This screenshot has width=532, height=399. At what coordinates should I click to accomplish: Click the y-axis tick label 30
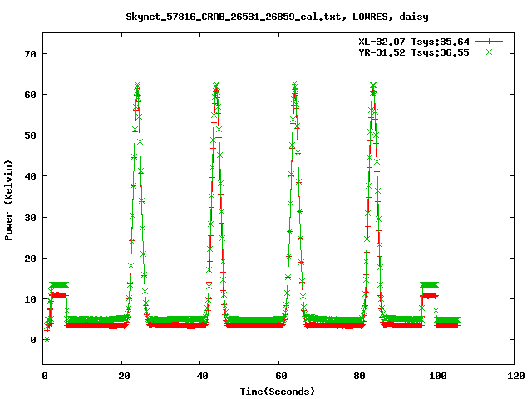pyautogui.click(x=30, y=218)
